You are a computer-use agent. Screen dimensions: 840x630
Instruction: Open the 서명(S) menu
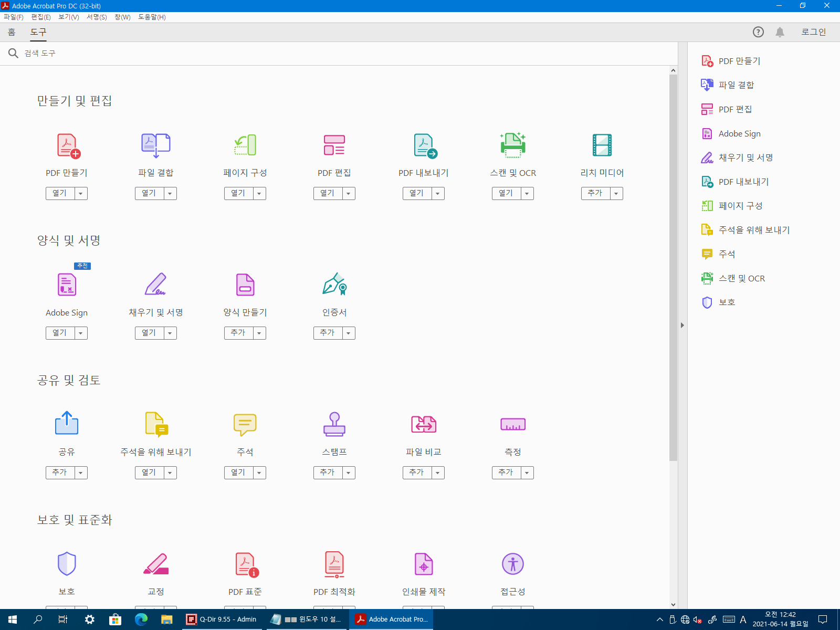tap(97, 17)
